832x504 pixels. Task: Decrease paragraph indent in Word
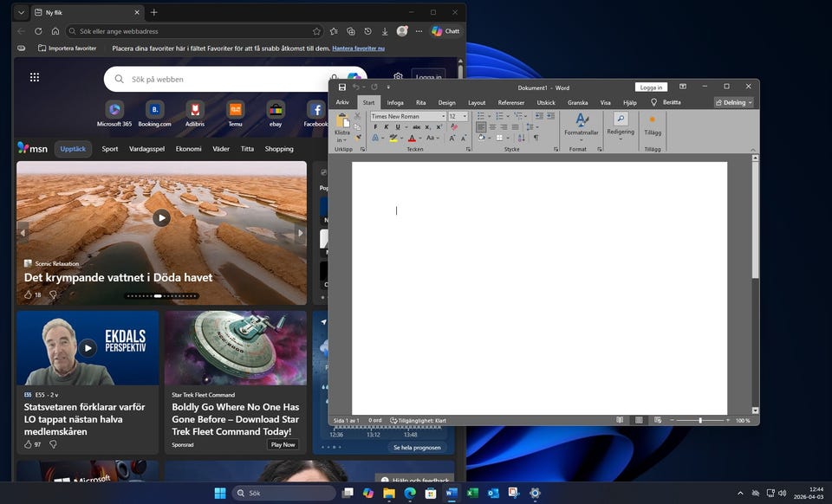pyautogui.click(x=539, y=115)
